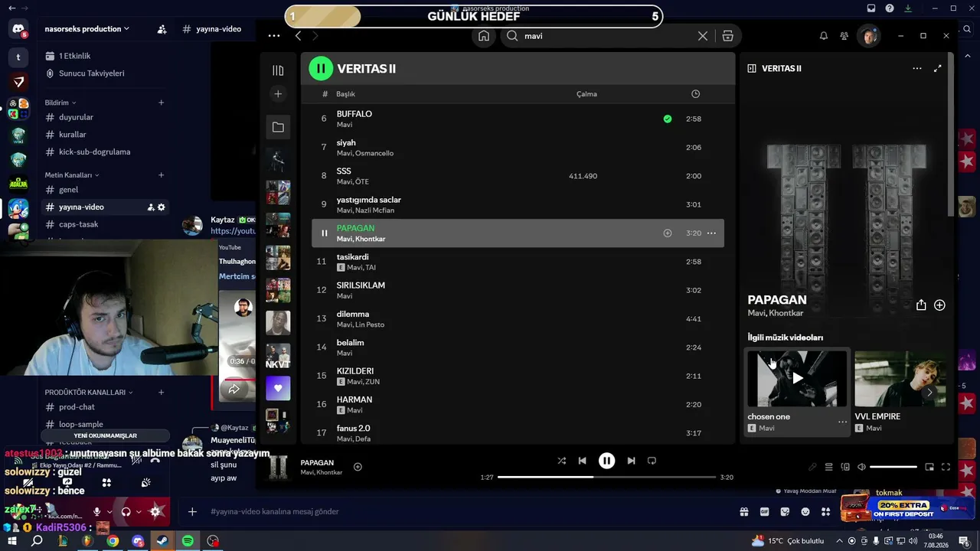This screenshot has width=980, height=551.
Task: Clear the Spotify search field
Action: click(702, 36)
